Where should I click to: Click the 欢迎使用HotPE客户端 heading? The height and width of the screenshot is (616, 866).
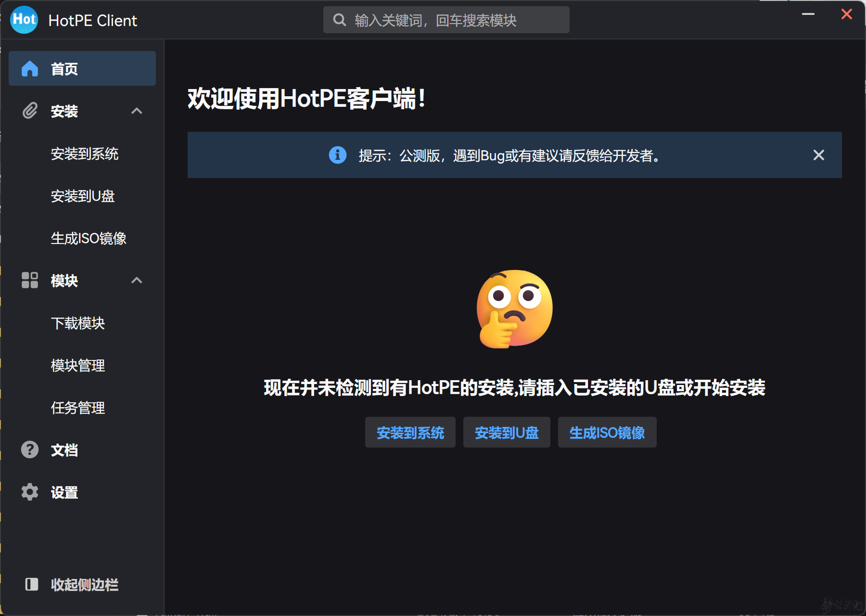307,99
